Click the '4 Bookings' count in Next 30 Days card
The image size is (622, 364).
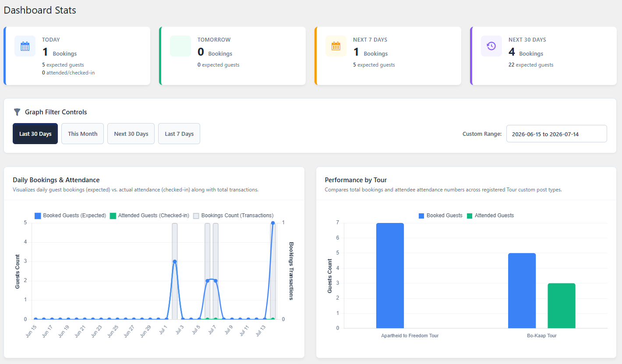(526, 52)
